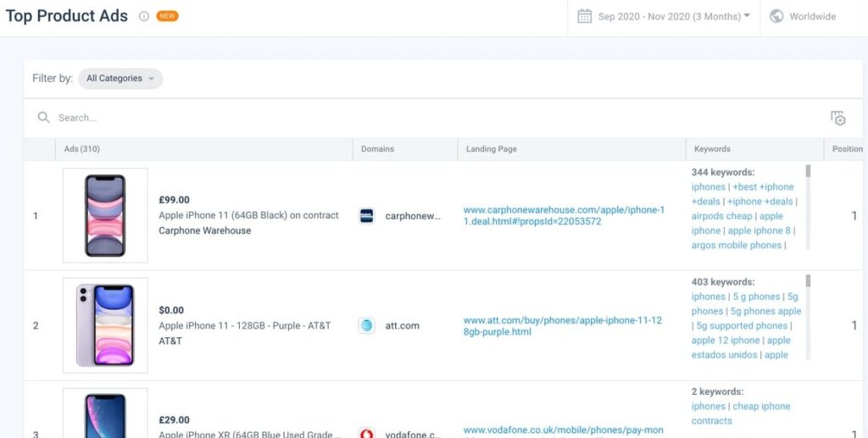Click the magnifier search icon
868x438 pixels.
click(x=44, y=117)
